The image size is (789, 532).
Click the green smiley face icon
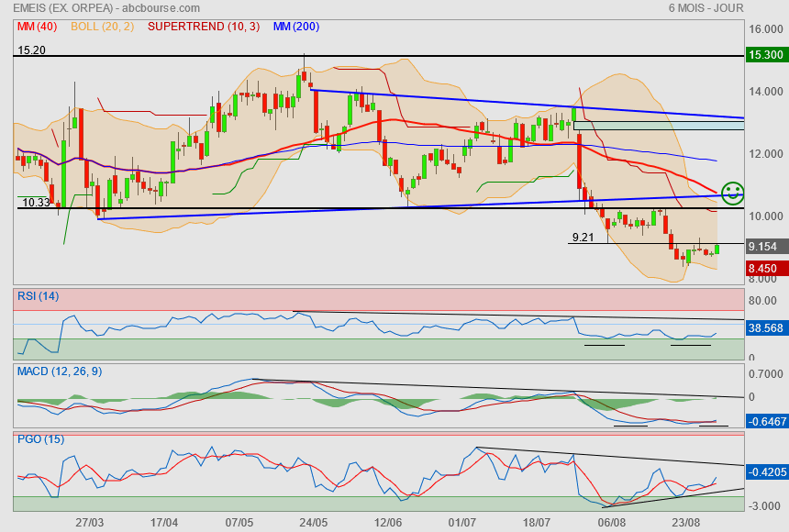tap(732, 194)
